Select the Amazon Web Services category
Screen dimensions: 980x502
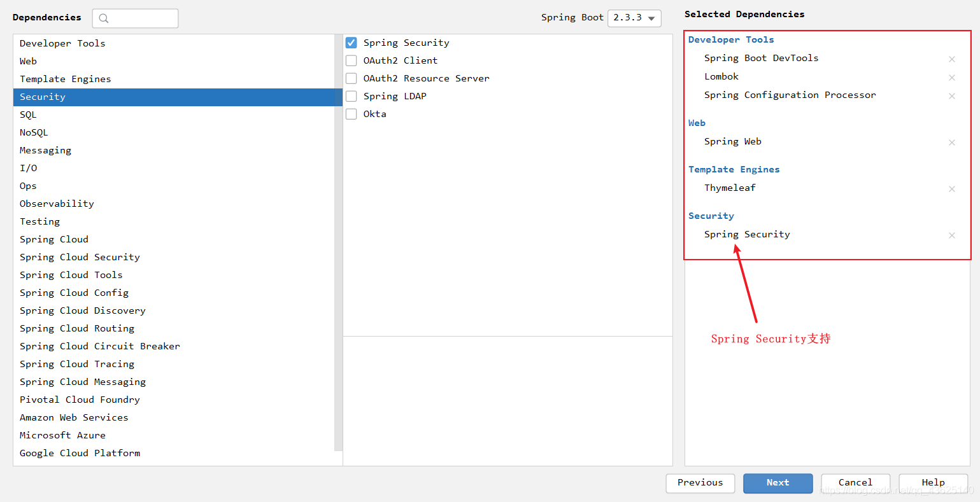[x=174, y=417]
